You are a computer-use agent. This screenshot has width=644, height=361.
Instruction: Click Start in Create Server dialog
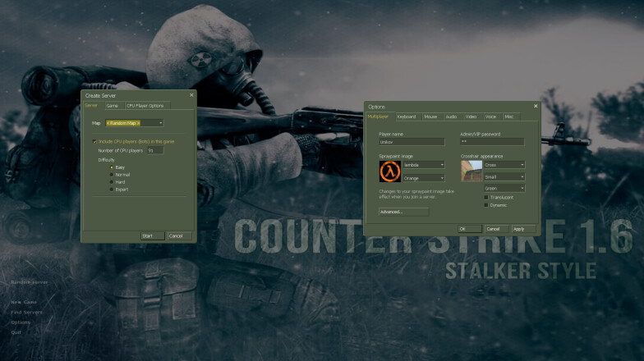(153, 236)
